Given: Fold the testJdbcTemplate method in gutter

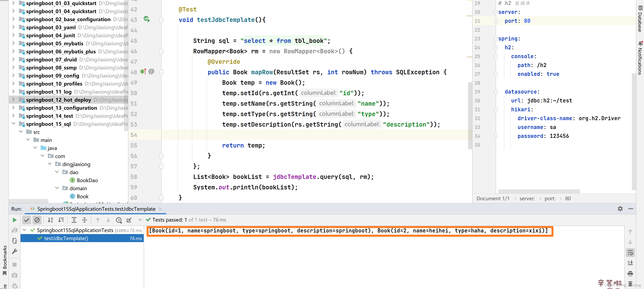Looking at the screenshot, I should pyautogui.click(x=161, y=20).
